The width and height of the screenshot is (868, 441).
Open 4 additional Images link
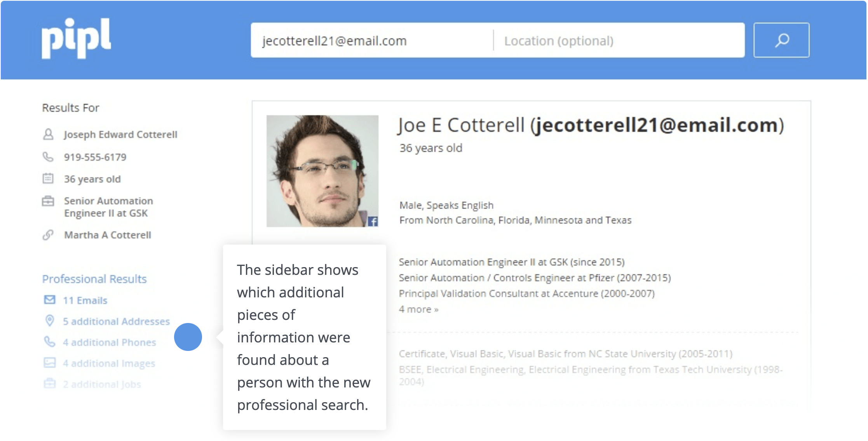109,363
